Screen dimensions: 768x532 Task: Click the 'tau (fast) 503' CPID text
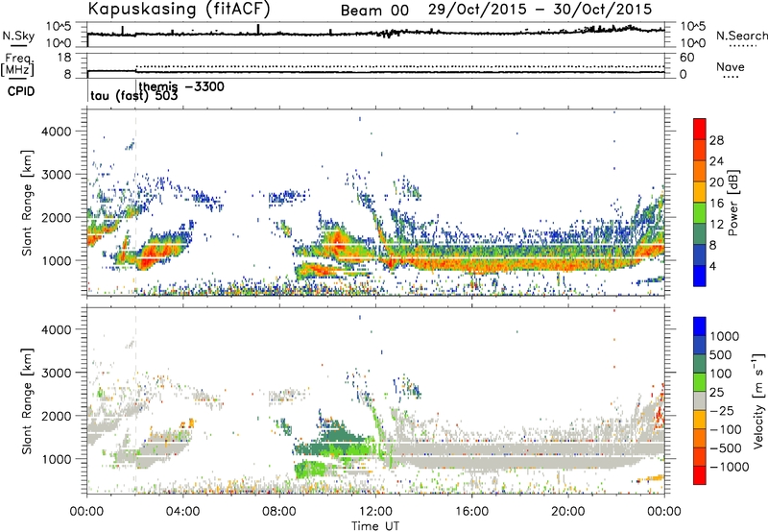pos(134,96)
